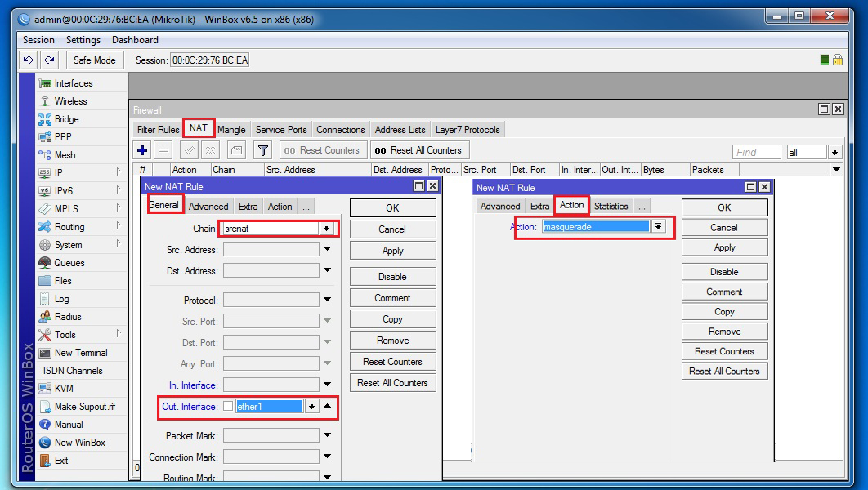Click the enable checkmark icon in Firewall toolbar

click(x=190, y=150)
